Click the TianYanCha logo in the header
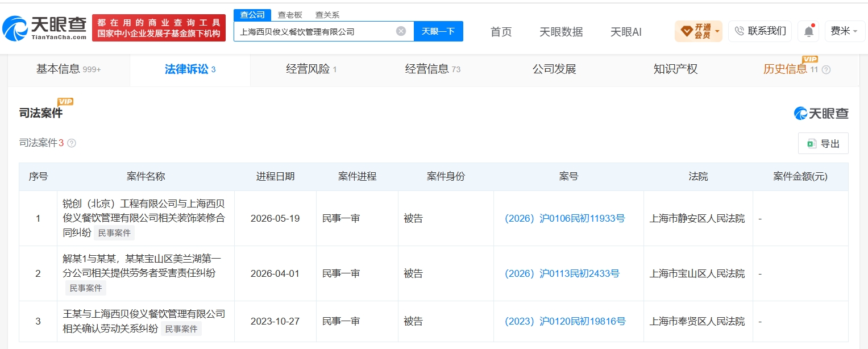The height and width of the screenshot is (349, 868). pyautogui.click(x=44, y=28)
